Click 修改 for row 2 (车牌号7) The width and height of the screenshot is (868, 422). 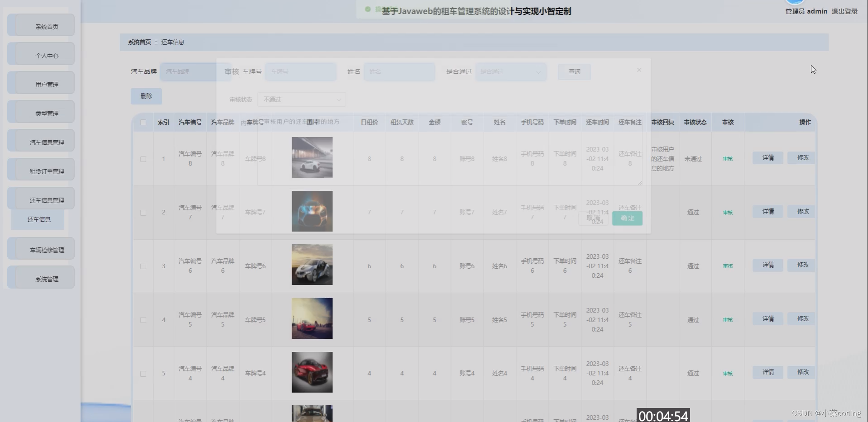[802, 211]
